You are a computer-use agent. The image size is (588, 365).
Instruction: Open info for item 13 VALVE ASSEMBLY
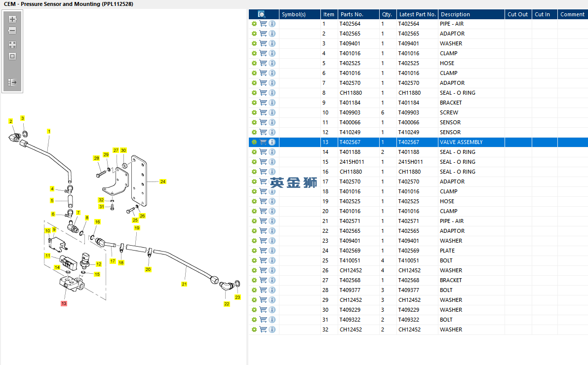272,142
